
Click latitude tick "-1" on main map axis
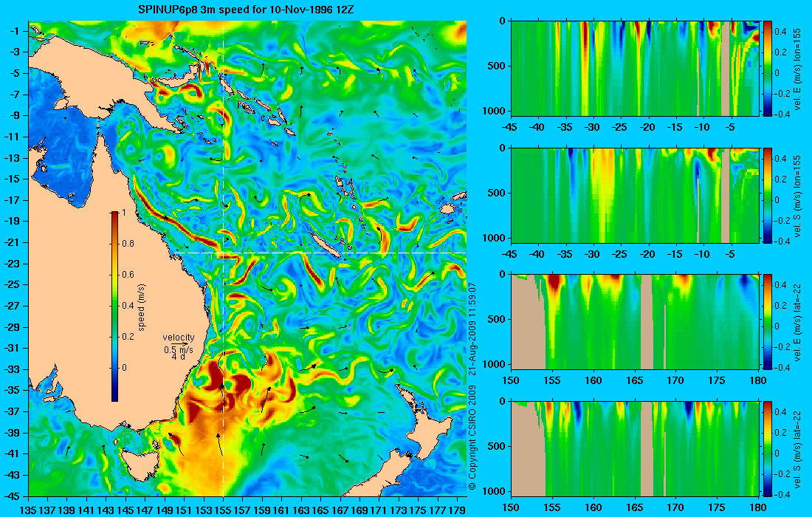pyautogui.click(x=16, y=31)
